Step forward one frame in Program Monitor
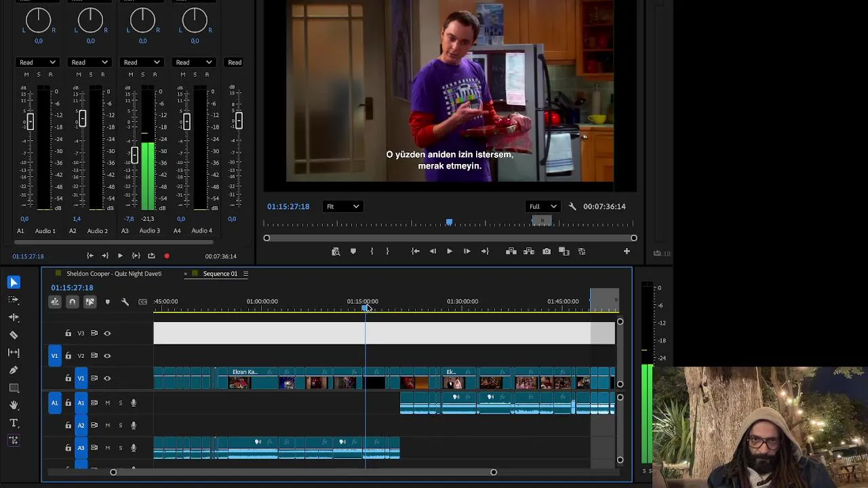868x488 pixels. click(467, 251)
